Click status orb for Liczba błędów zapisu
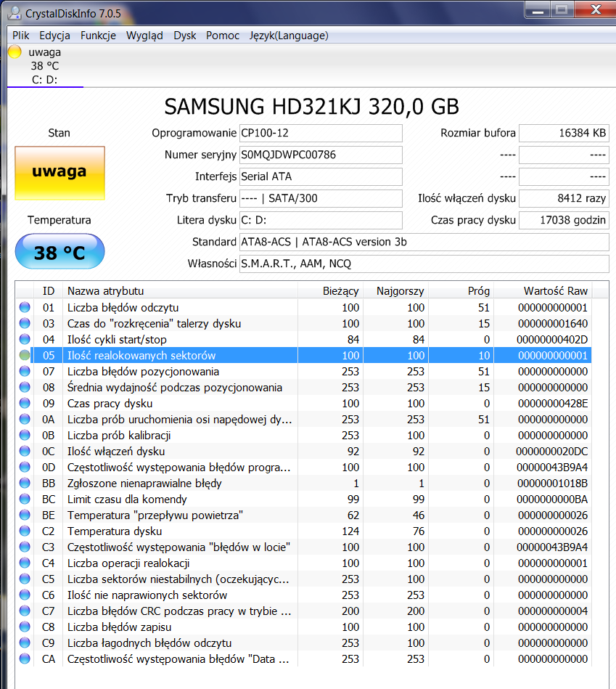616x689 pixels. click(25, 627)
